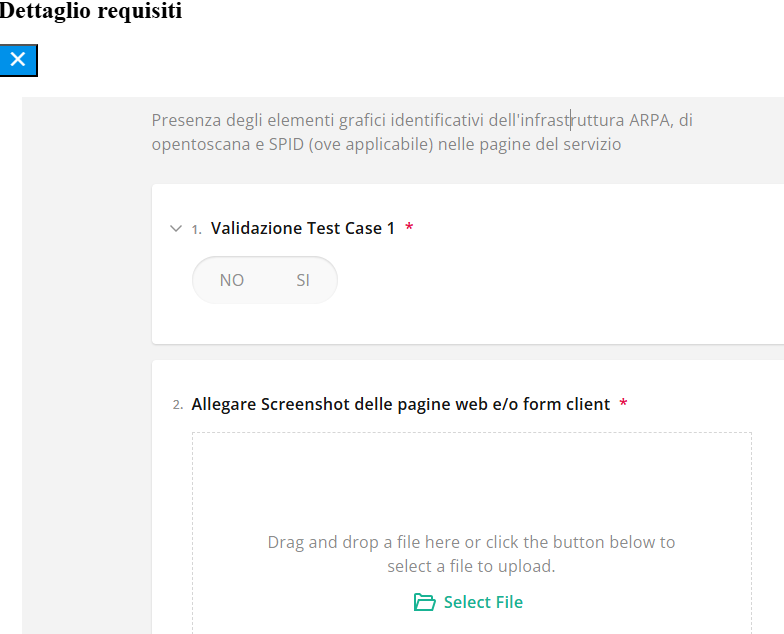Image resolution: width=784 pixels, height=634 pixels.
Task: Click the Validazione Test Case 1 title
Action: pyautogui.click(x=303, y=228)
